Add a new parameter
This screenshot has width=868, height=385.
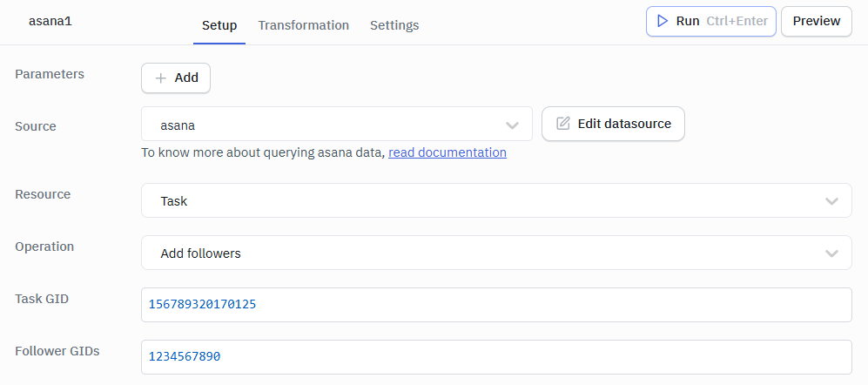pos(176,78)
